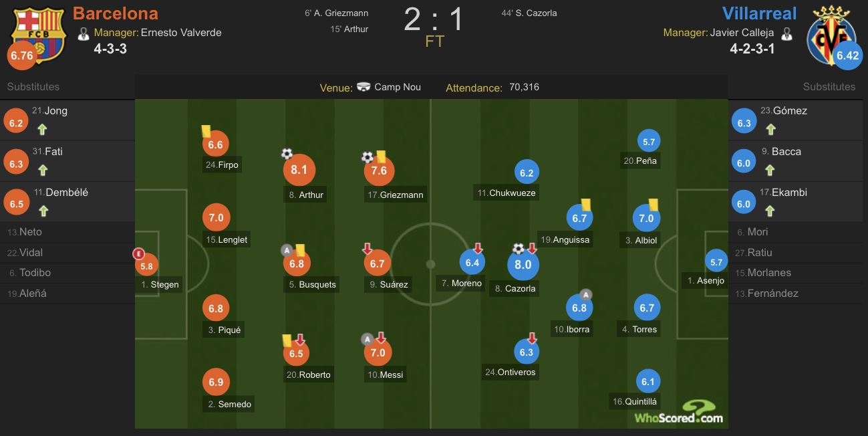Select Griezmann's 7.6 rating circle
Image resolution: width=868 pixels, height=436 pixels.
coord(379,171)
